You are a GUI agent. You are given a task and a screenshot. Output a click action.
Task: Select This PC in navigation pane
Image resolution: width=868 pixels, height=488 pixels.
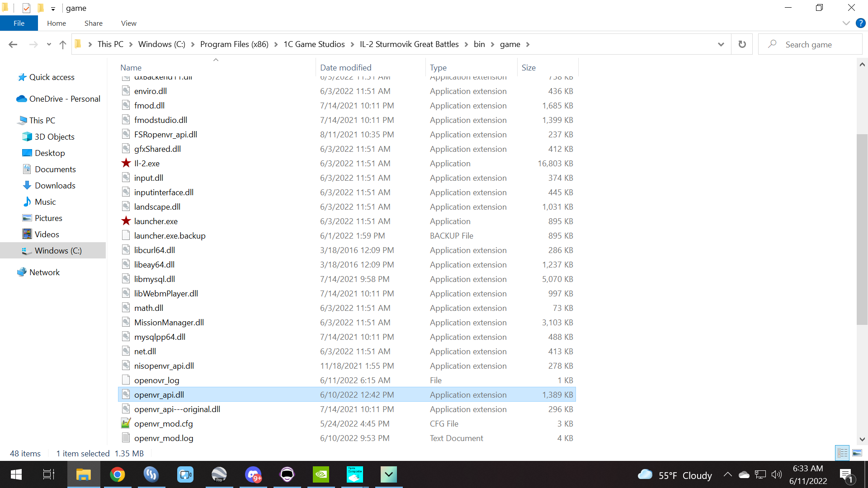pyautogui.click(x=42, y=121)
